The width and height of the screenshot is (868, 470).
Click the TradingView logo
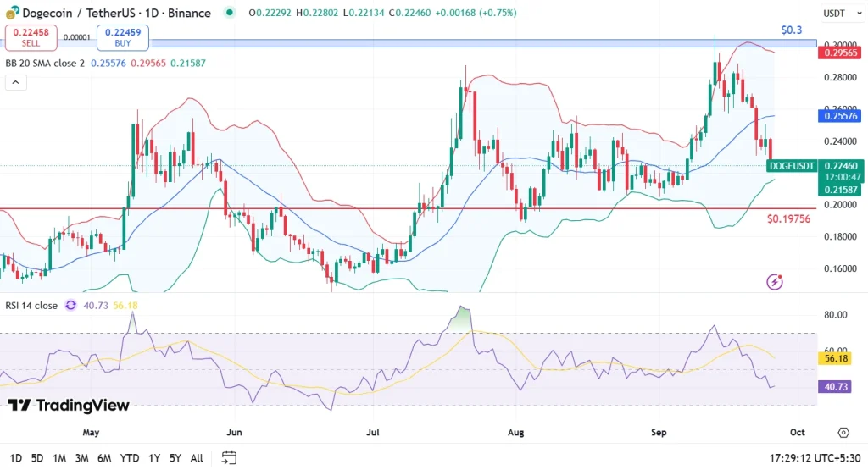(x=70, y=406)
